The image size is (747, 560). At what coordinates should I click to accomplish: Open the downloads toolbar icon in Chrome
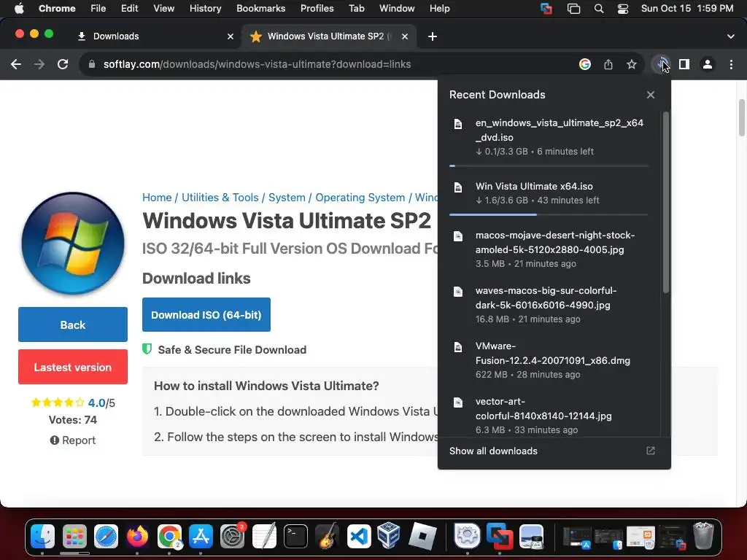coord(661,64)
